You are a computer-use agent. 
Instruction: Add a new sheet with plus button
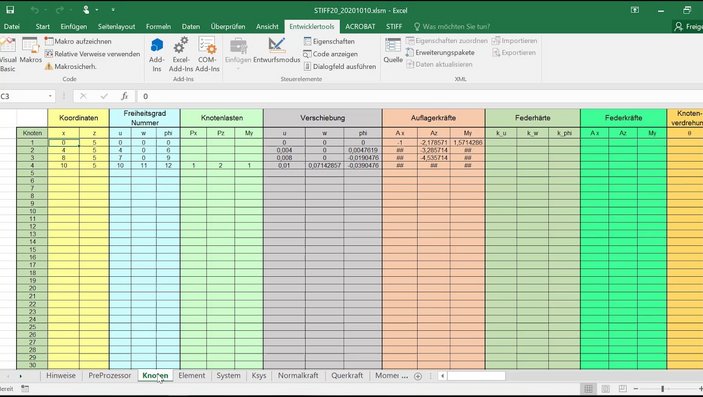418,376
